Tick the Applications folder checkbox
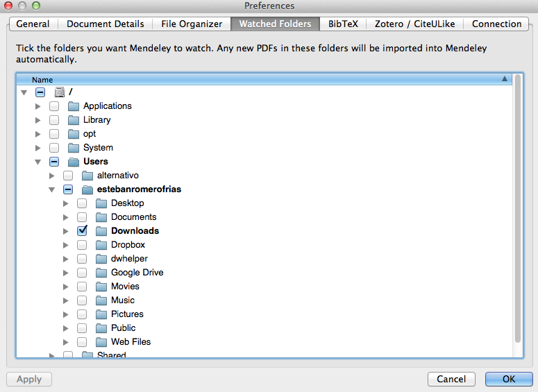538x392 pixels. [x=54, y=106]
